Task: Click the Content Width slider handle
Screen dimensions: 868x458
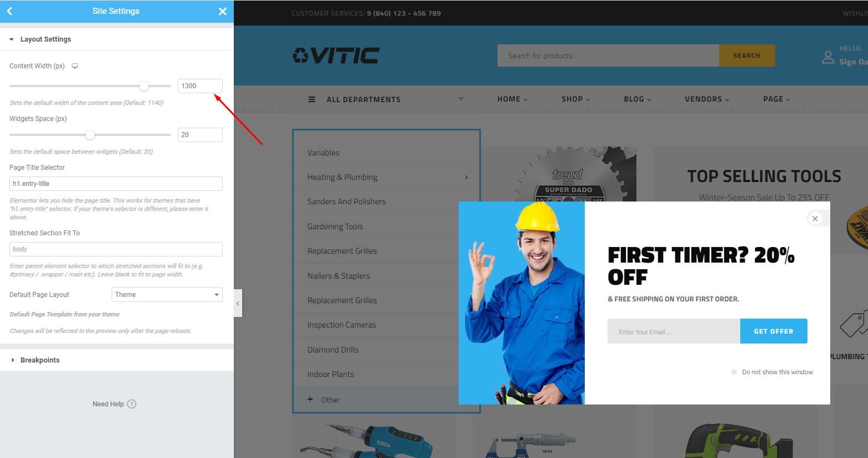Action: tap(144, 86)
